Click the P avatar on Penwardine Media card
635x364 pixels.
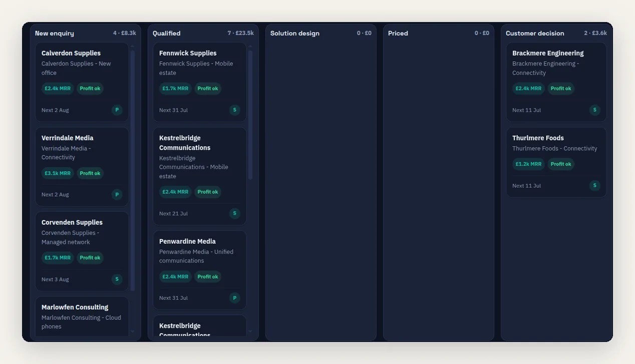235,298
